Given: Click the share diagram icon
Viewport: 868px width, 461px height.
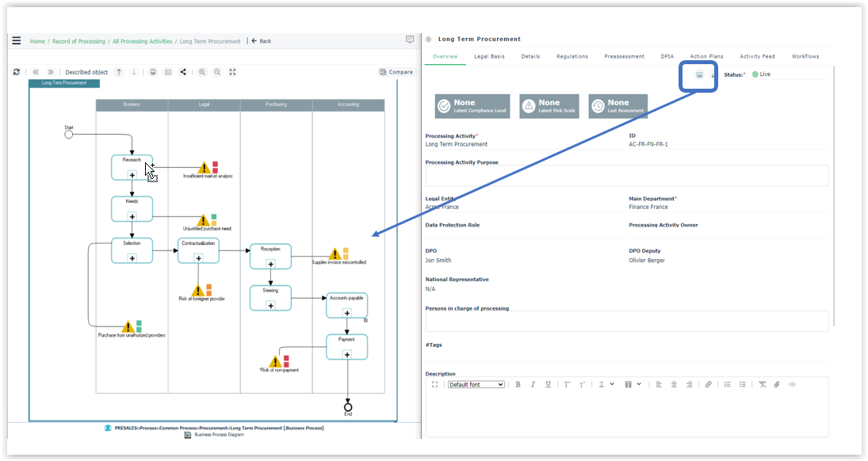Looking at the screenshot, I should point(183,72).
